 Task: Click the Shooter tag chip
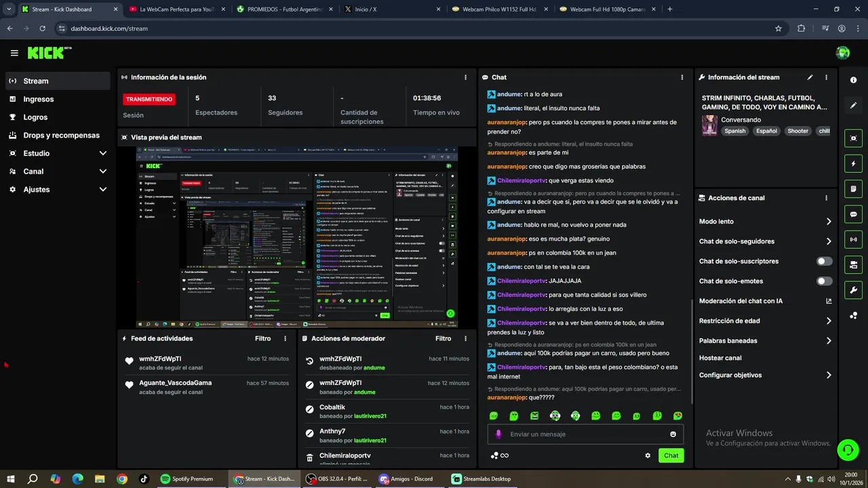[x=797, y=131]
